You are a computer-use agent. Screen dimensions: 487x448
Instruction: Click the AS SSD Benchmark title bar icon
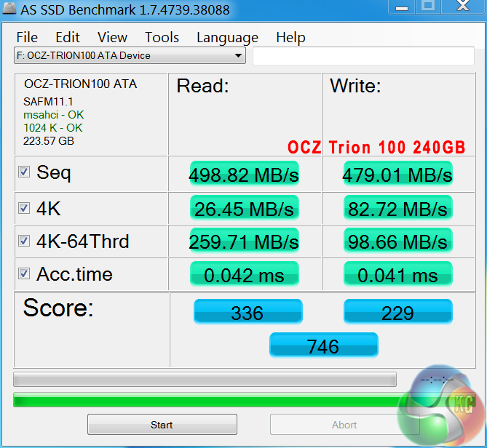9,8
